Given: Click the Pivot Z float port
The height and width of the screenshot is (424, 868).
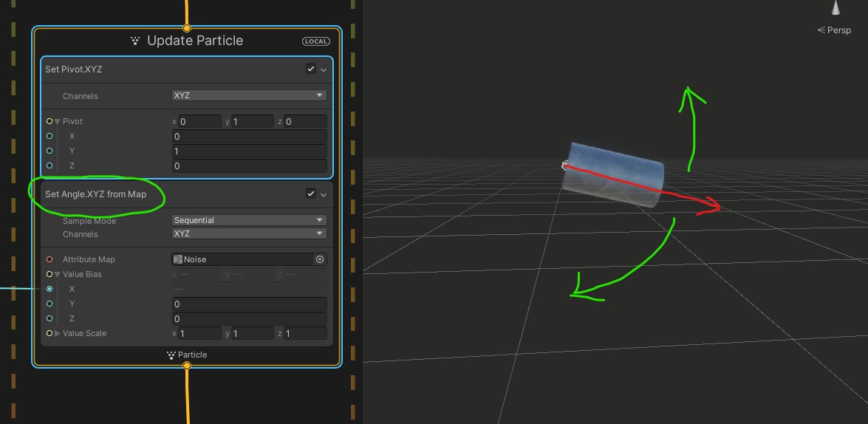Looking at the screenshot, I should coord(49,165).
